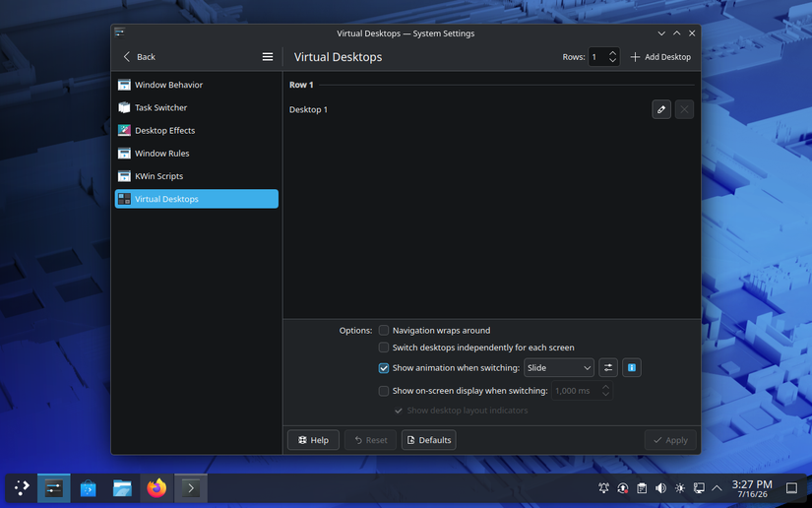The image size is (812, 508).
Task: Click the show desktop icon at the panel end
Action: [791, 487]
